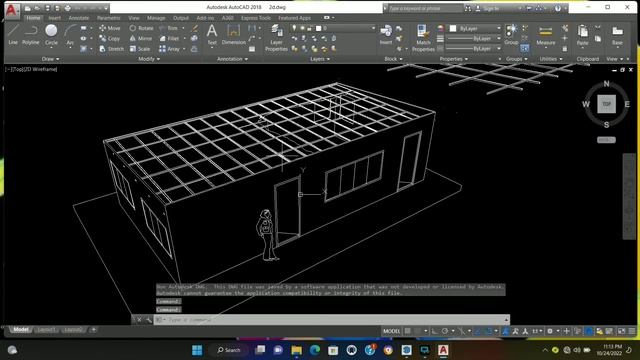Open the lineweight ByLayer dropdown
The width and height of the screenshot is (640, 360).
click(474, 38)
